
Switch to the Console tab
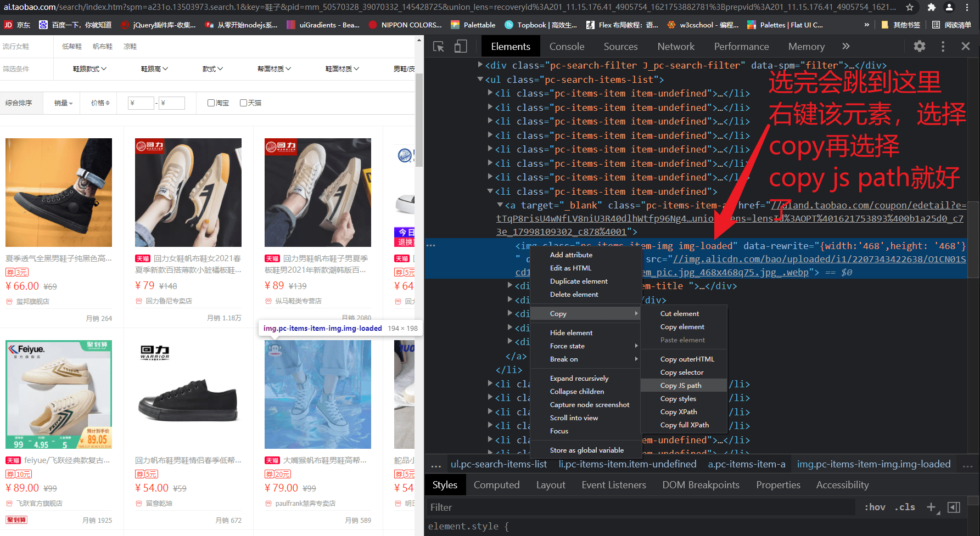point(567,47)
